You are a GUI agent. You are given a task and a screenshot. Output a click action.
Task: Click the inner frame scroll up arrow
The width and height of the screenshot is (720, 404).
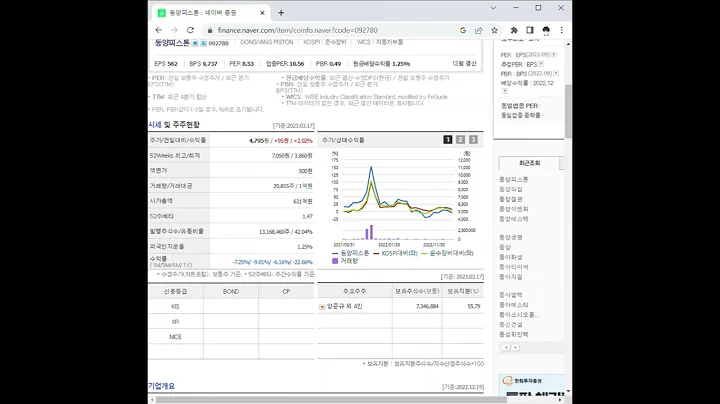pyautogui.click(x=568, y=44)
